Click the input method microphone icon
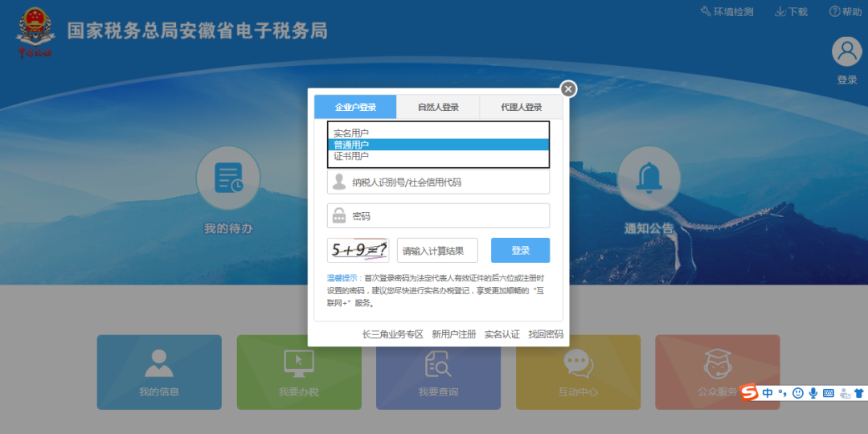Viewport: 868px width, 434px height. [813, 393]
